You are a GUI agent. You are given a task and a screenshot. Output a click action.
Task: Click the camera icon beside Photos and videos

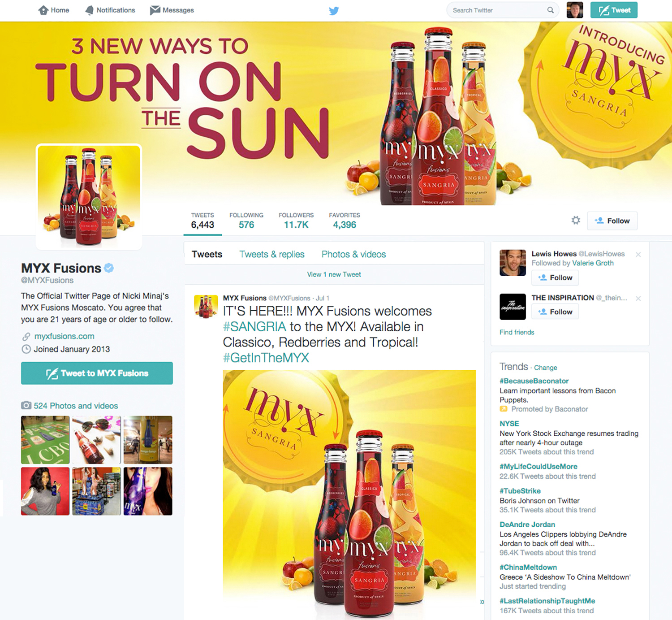[x=26, y=406]
